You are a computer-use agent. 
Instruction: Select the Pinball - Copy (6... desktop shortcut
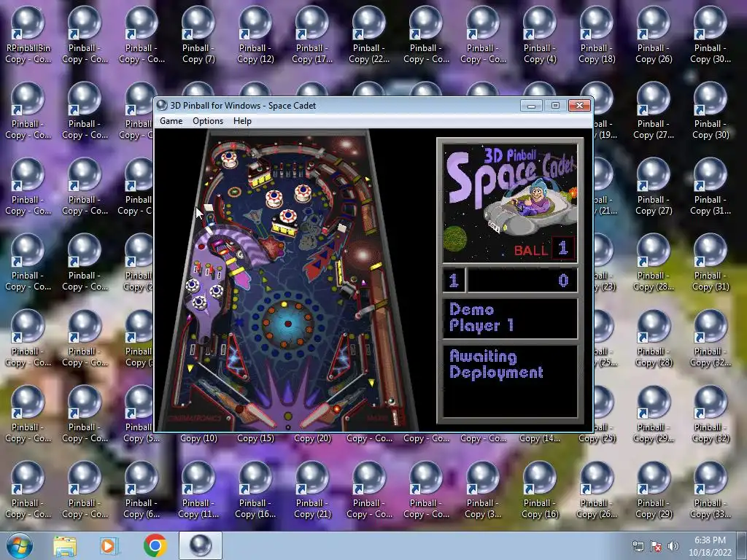click(142, 491)
